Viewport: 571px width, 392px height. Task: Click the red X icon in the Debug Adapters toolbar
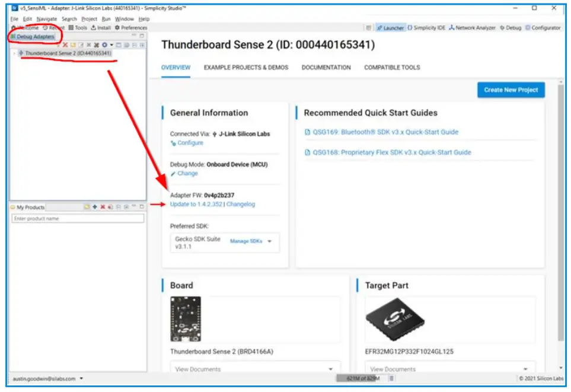[x=65, y=45]
